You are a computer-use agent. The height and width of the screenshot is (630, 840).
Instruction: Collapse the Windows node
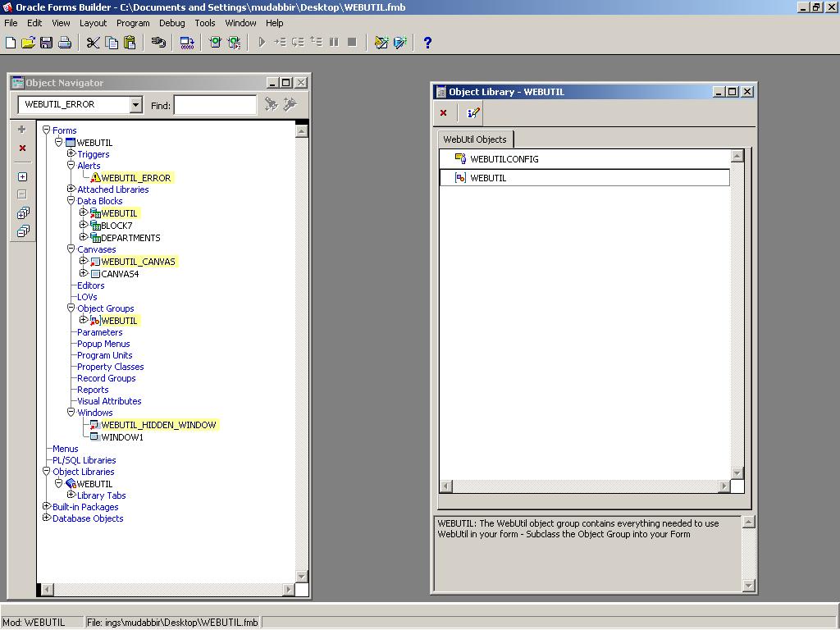point(71,413)
